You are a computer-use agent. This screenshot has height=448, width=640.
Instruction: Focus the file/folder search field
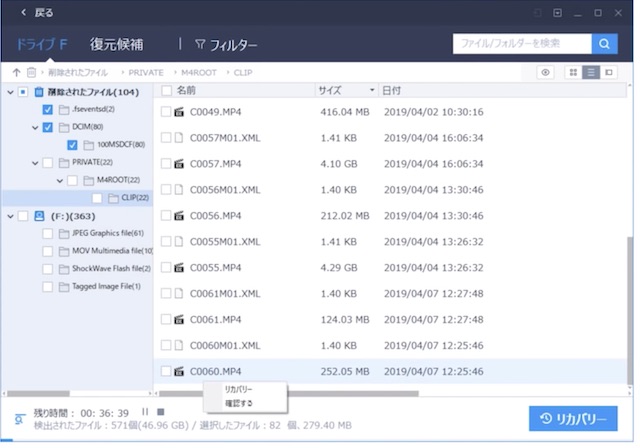coord(522,44)
